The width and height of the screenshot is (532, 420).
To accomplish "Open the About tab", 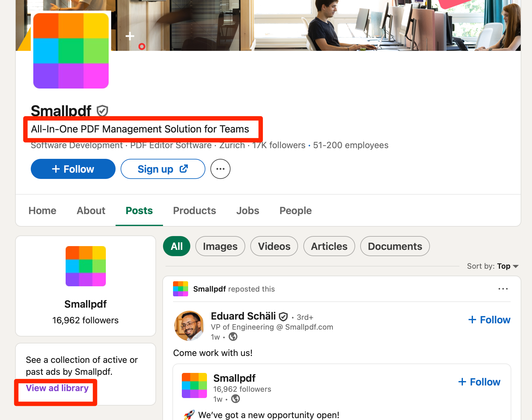I will pyautogui.click(x=91, y=210).
